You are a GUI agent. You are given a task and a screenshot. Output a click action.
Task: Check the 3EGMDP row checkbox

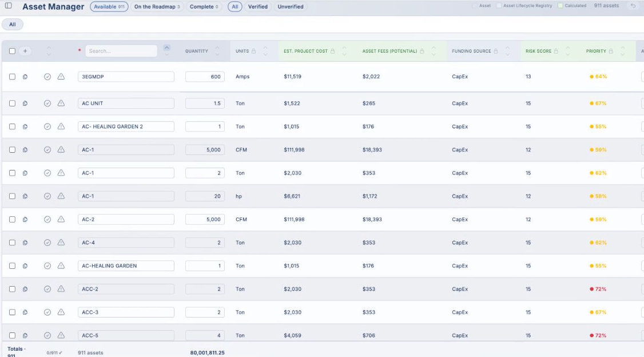(13, 77)
